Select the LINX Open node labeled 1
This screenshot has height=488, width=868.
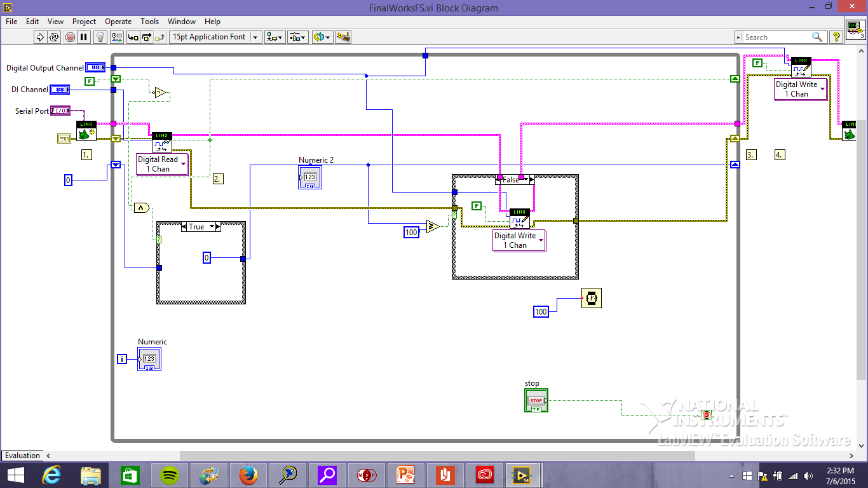pyautogui.click(x=86, y=130)
